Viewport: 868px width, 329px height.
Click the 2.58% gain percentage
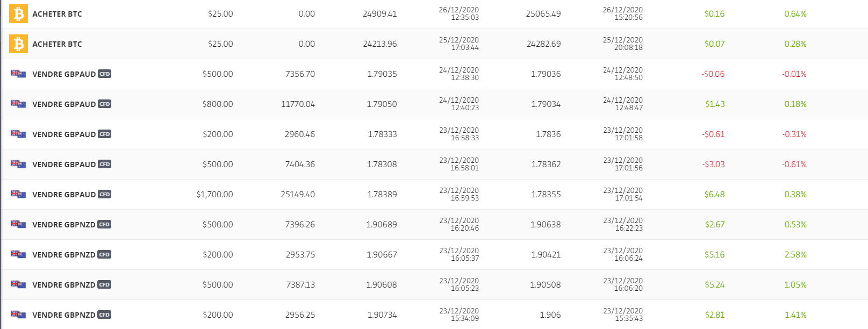pyautogui.click(x=795, y=255)
